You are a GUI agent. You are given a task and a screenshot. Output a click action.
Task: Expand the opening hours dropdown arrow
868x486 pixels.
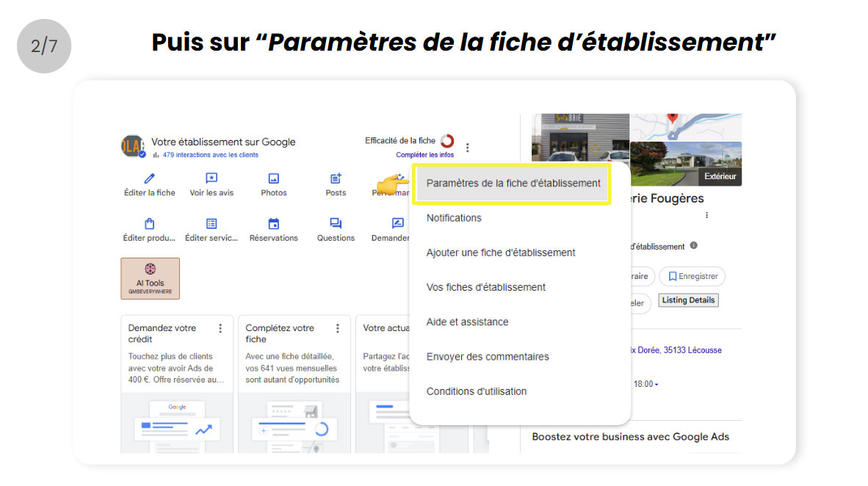click(657, 385)
